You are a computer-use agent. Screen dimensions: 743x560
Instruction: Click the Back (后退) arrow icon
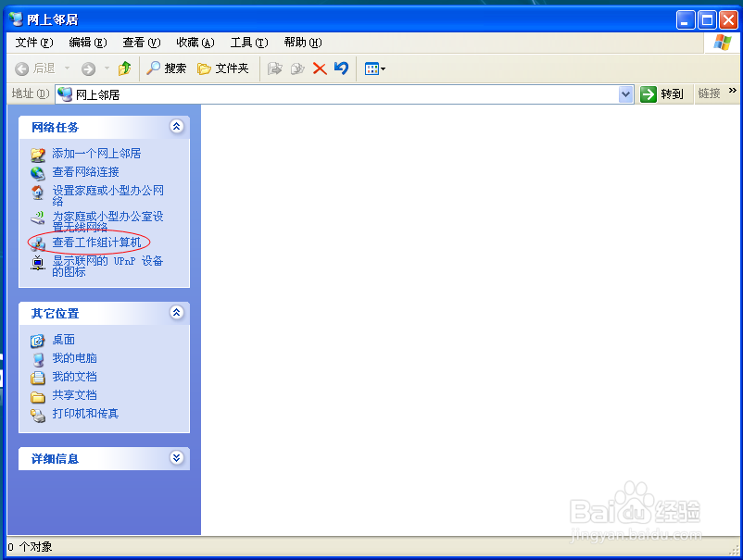click(x=22, y=69)
